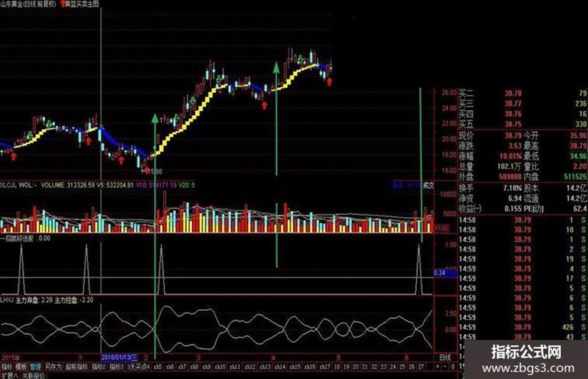Select indicator tab 22
Viewport: 588px width, 379px height.
(x=374, y=367)
